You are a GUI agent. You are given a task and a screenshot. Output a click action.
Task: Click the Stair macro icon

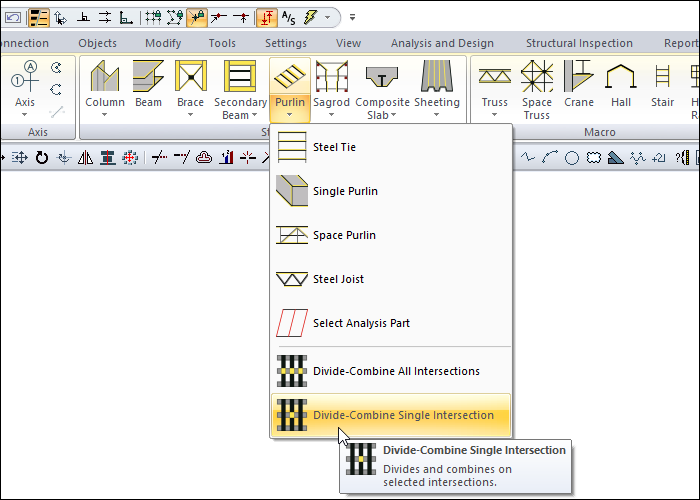(662, 76)
